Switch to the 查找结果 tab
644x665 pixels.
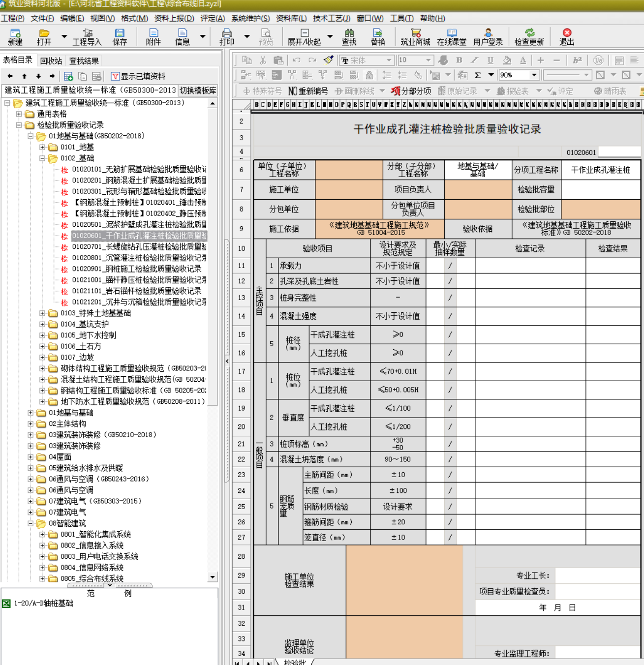click(84, 60)
